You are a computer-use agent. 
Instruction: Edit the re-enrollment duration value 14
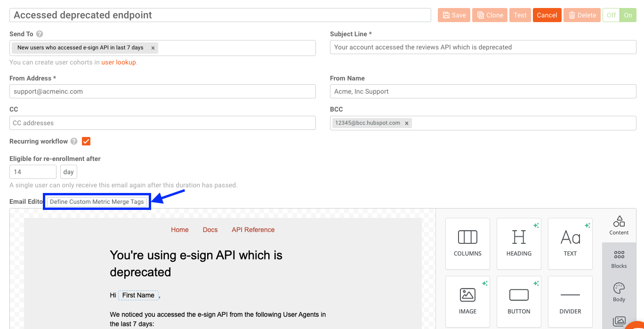tap(33, 172)
